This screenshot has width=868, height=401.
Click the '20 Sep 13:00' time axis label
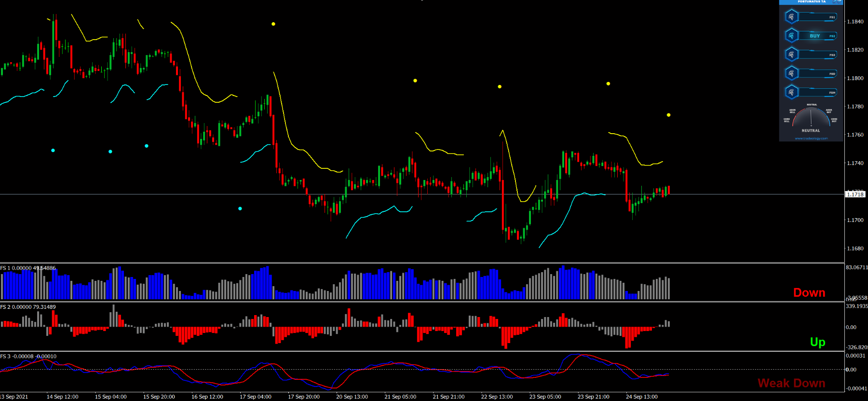click(352, 397)
